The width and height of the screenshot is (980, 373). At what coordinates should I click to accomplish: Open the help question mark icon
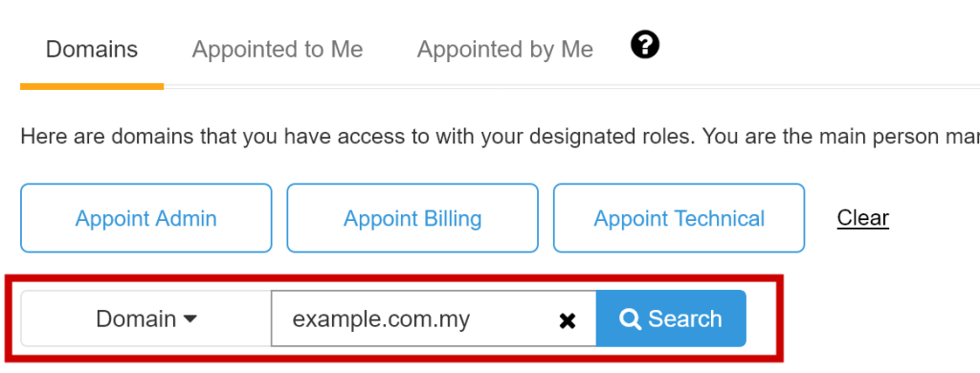644,46
